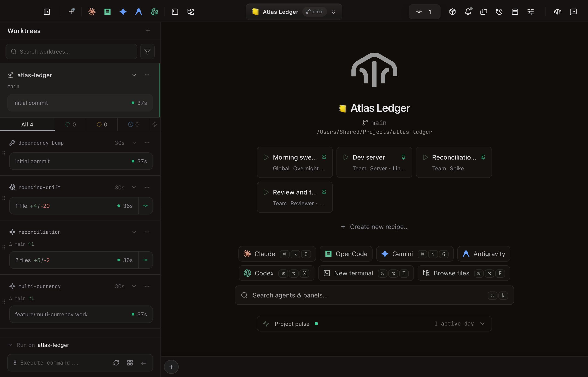The height and width of the screenshot is (377, 588).
Task: Unpin the Reconciliation recipe
Action: coord(483,157)
